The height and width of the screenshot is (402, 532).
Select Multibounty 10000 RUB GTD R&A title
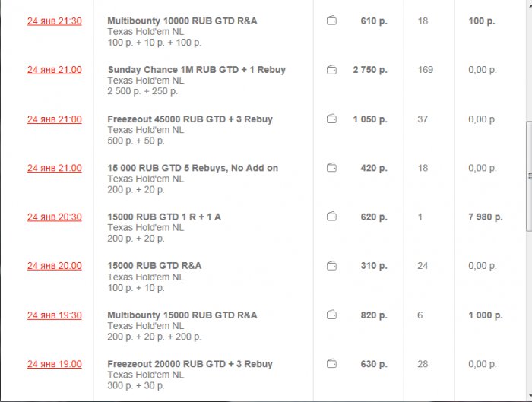click(x=182, y=21)
